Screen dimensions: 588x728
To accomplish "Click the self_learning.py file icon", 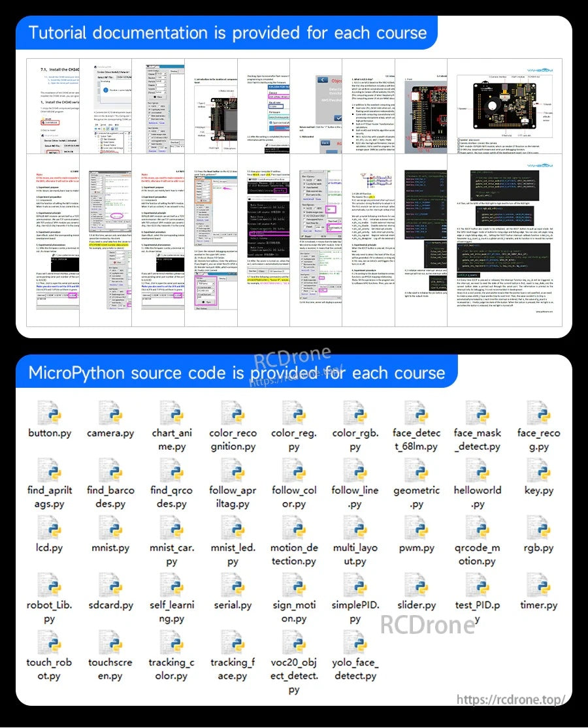I will coord(172,584).
